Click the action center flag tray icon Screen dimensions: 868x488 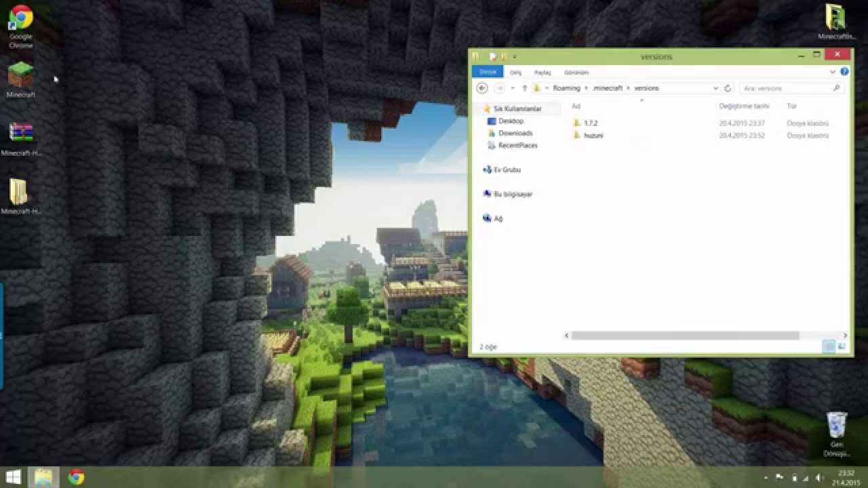point(780,477)
